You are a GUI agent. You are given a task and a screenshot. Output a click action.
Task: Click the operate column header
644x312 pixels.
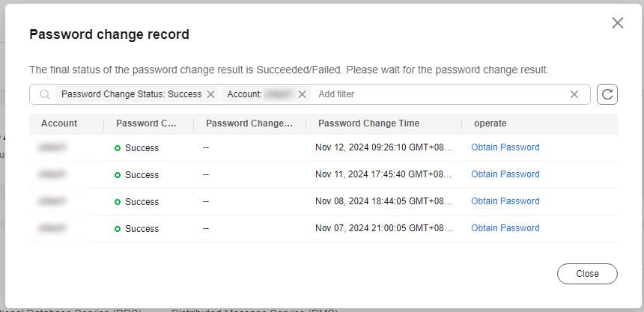point(490,123)
